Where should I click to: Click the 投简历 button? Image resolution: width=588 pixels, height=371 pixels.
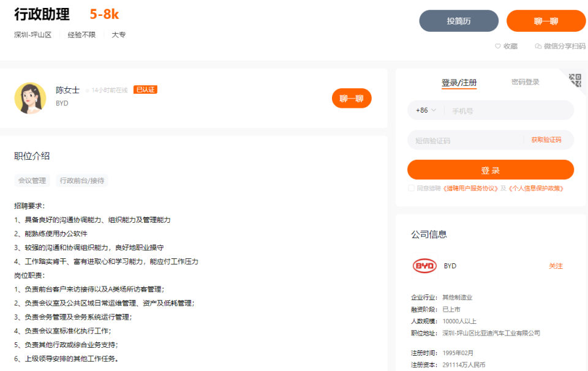click(459, 21)
